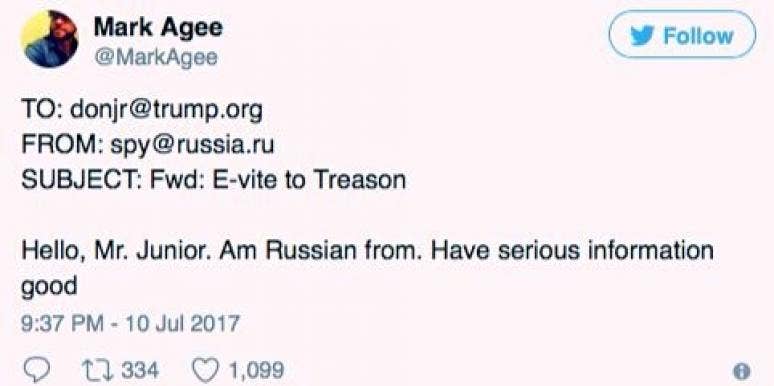Image resolution: width=774 pixels, height=386 pixels.
Task: Click the reply speech bubble icon
Action: [35, 370]
